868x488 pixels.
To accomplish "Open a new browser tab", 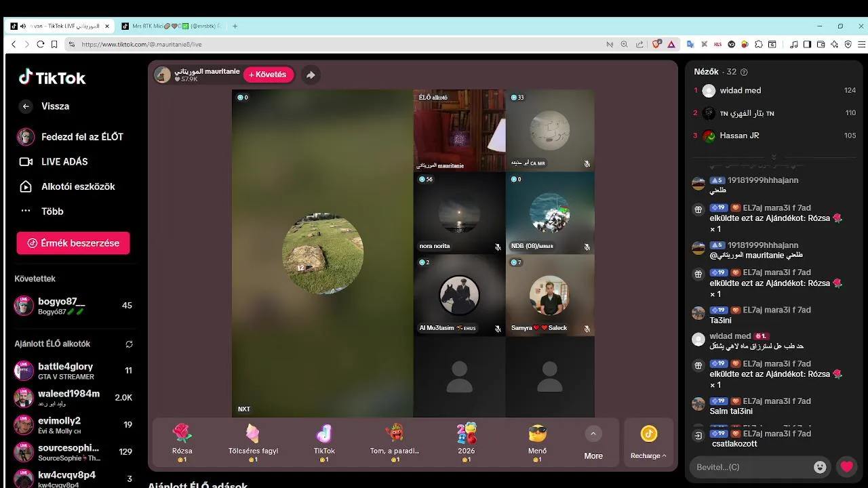I will coord(235,26).
